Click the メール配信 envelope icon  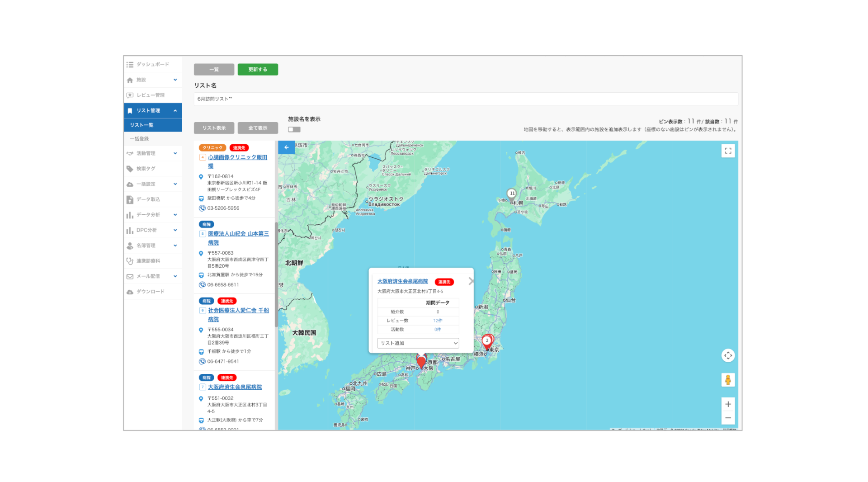pos(130,276)
